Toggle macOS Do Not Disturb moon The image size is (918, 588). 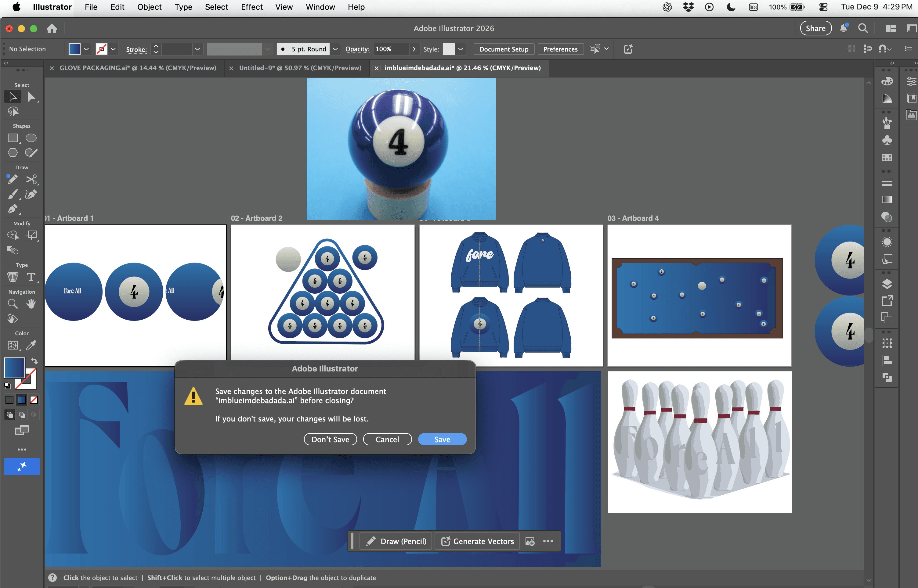click(731, 7)
